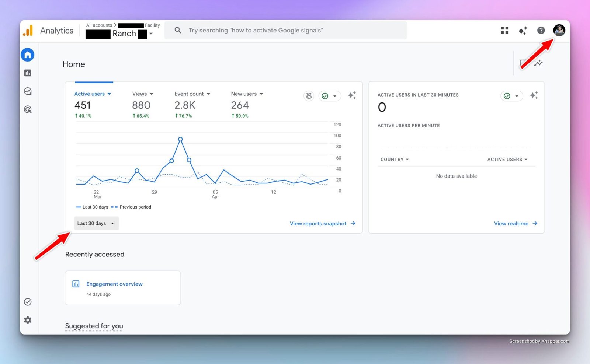Click the Analytics search field
The image size is (590, 364).
click(x=286, y=30)
